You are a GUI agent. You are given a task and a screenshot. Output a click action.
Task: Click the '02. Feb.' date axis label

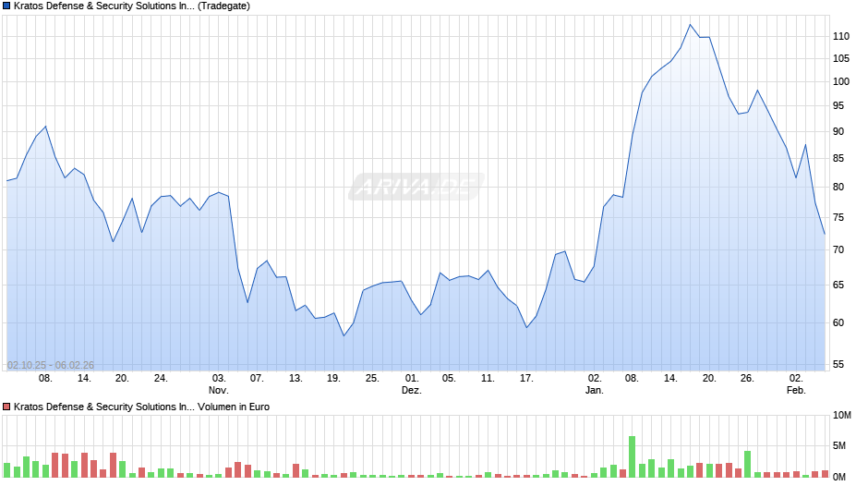point(796,384)
